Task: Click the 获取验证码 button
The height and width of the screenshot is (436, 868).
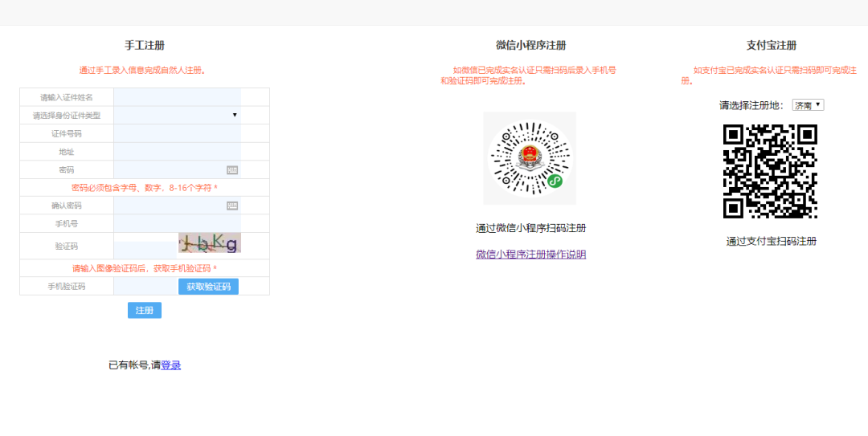Action: point(208,287)
